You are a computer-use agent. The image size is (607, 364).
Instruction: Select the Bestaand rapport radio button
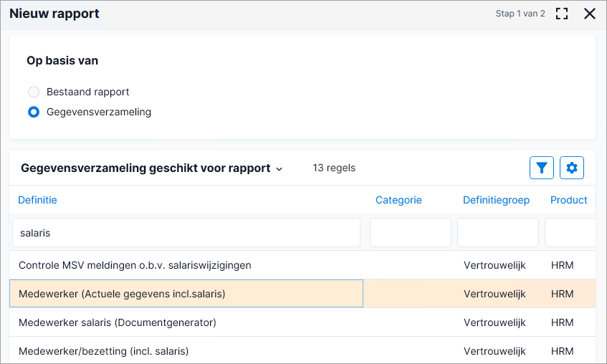coord(34,92)
